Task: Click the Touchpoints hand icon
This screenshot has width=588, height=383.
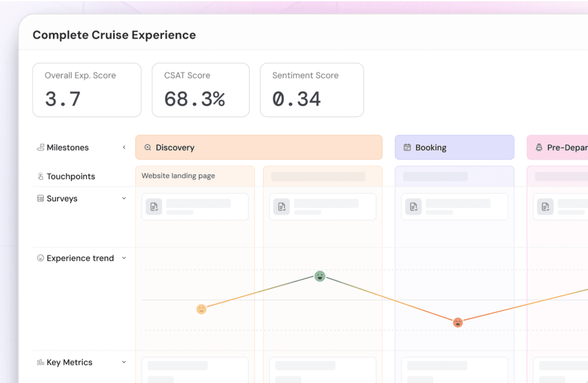Action: 41,176
